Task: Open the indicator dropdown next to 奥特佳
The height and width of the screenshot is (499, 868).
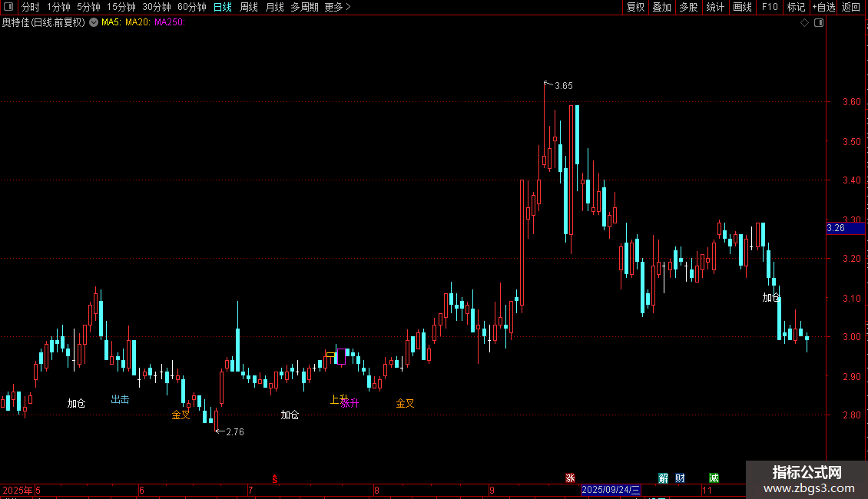Action: [94, 22]
